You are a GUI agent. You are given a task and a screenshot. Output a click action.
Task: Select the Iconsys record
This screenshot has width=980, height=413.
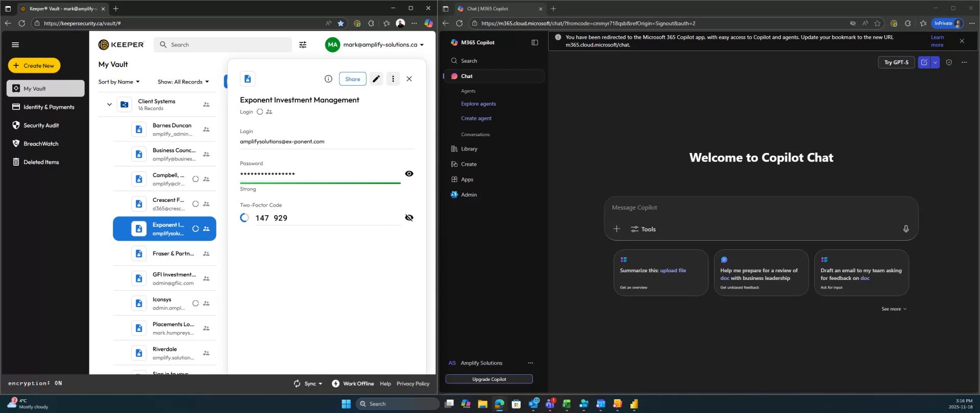[164, 303]
